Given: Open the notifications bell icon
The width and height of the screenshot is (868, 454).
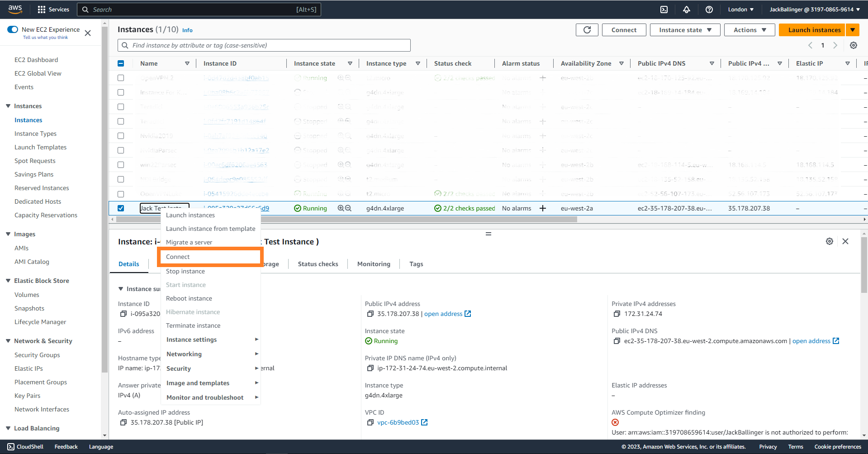Looking at the screenshot, I should pyautogui.click(x=686, y=10).
